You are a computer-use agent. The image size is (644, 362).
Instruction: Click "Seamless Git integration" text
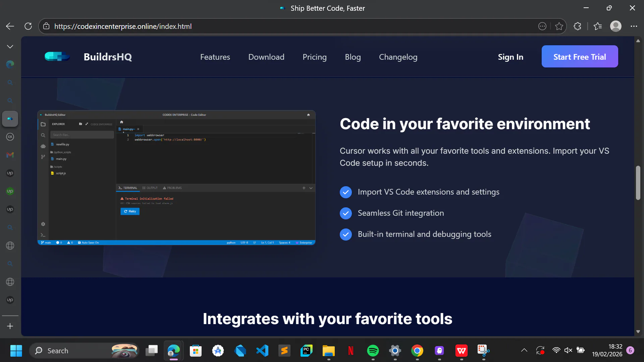click(x=400, y=213)
